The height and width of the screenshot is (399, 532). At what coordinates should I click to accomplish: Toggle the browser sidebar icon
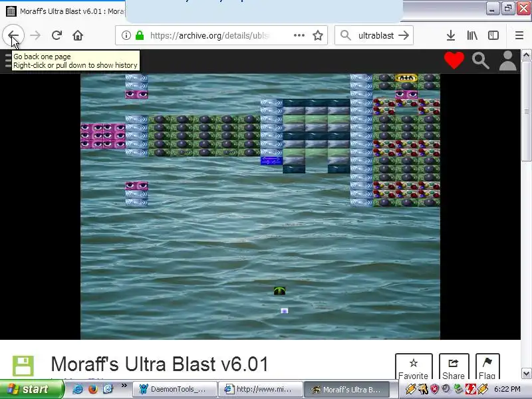click(493, 35)
